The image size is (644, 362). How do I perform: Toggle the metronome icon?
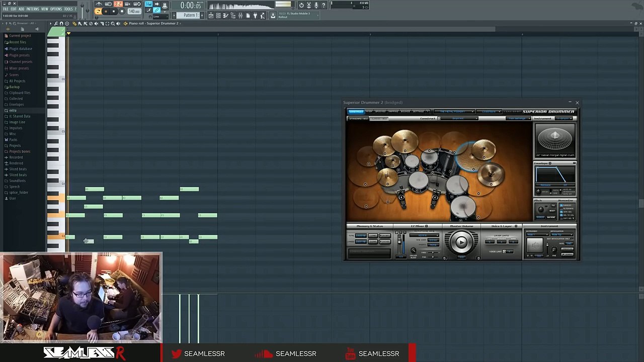[x=99, y=4]
